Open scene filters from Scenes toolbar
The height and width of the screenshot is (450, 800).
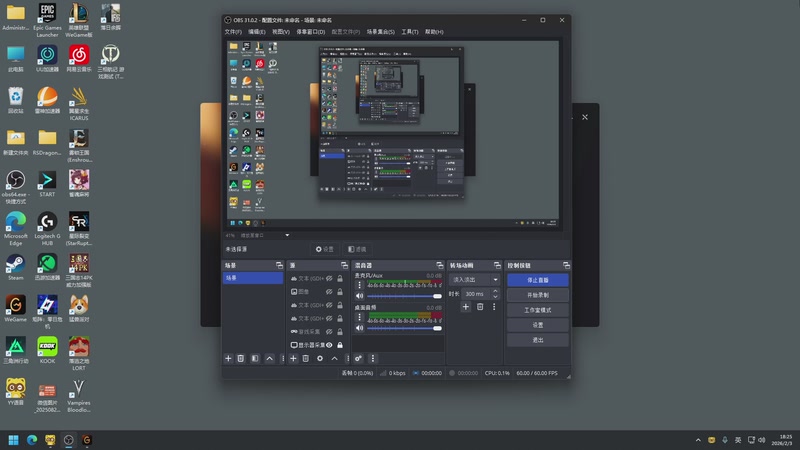(255, 359)
